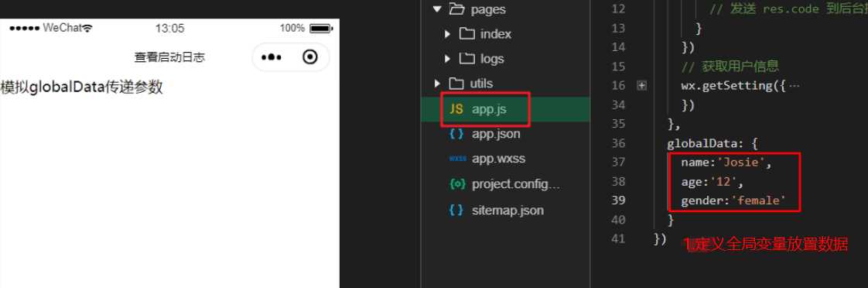This screenshot has width=868, height=288.
Task: Click the 100% battery percentage
Action: coord(292,28)
